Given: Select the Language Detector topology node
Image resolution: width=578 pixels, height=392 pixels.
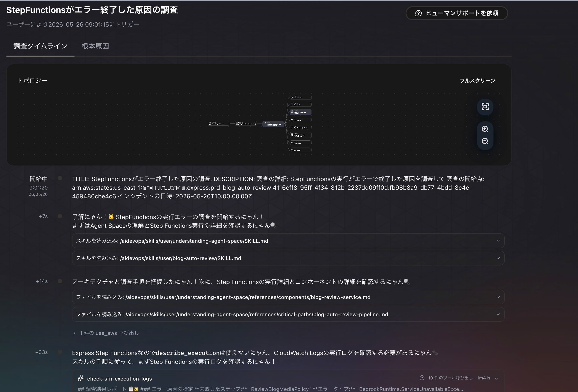Looking at the screenshot, I should (300, 135).
